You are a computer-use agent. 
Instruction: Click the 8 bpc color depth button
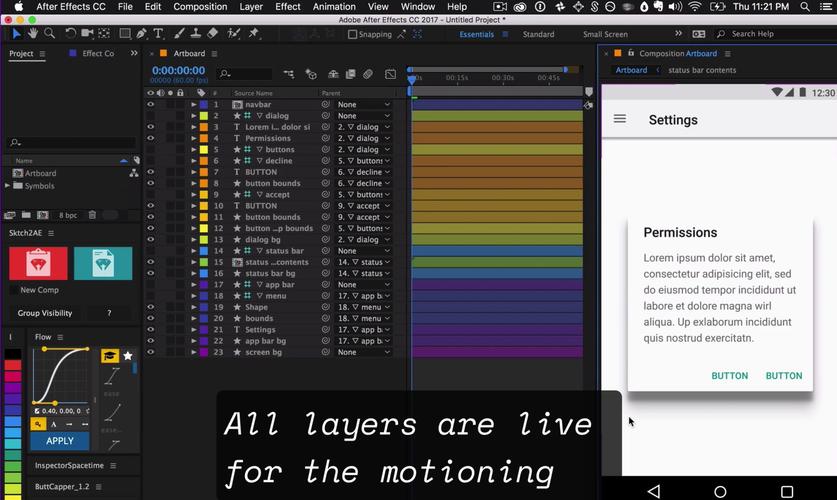pyautogui.click(x=68, y=215)
